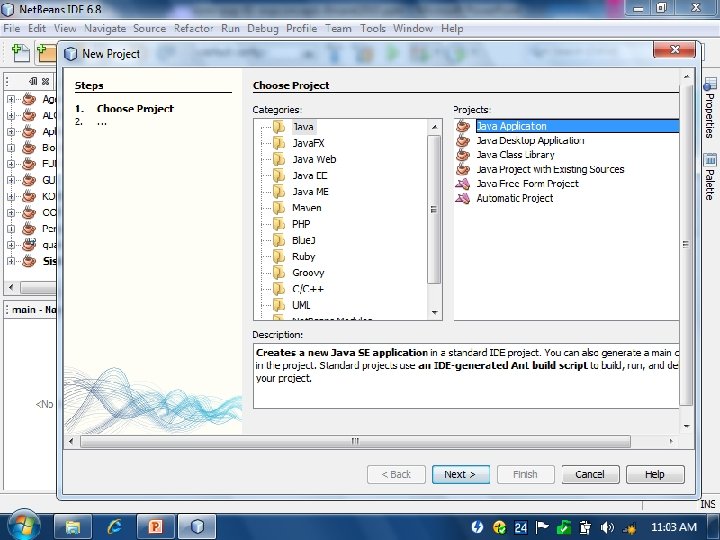The image size is (720, 540).
Task: Open the Window menu
Action: (x=412, y=28)
